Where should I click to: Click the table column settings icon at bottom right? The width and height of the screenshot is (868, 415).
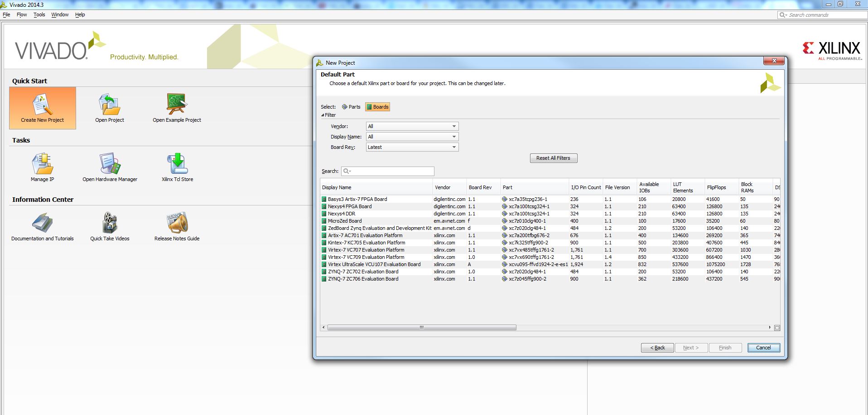click(x=777, y=328)
